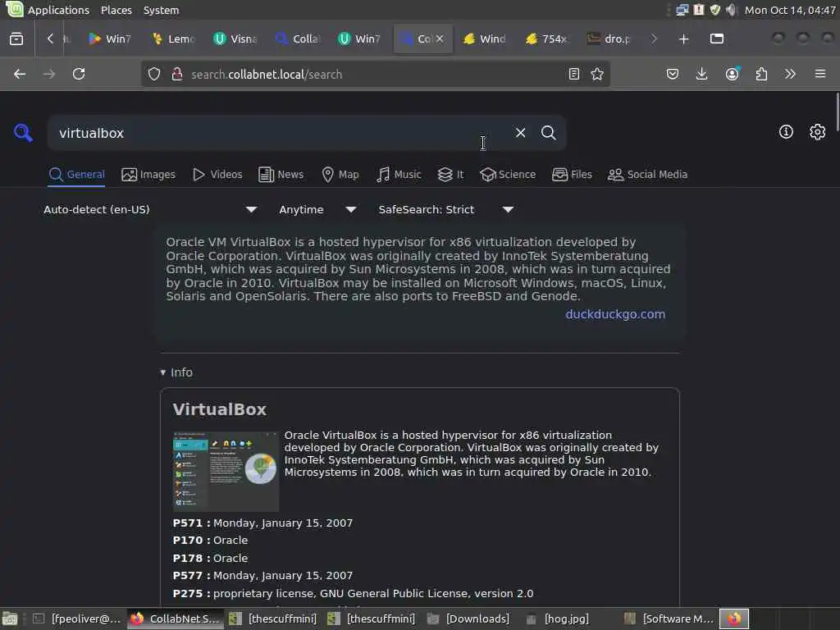View site security padlock information

pos(177,74)
